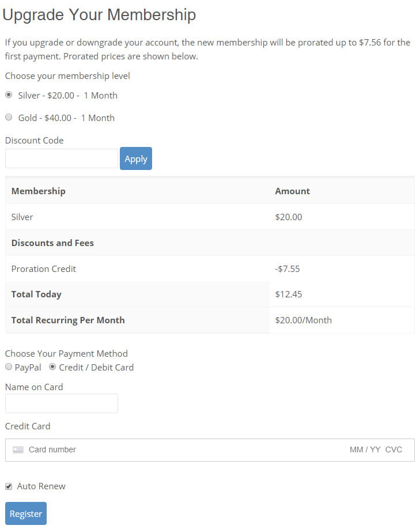Choose the Gold membership level option
The image size is (420, 529).
[9, 118]
